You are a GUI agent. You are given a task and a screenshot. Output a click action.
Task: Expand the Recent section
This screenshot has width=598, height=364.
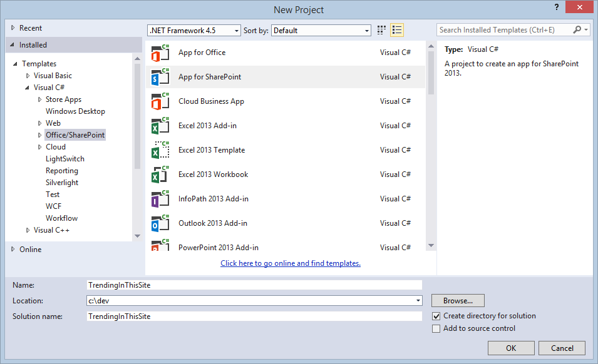pyautogui.click(x=13, y=28)
